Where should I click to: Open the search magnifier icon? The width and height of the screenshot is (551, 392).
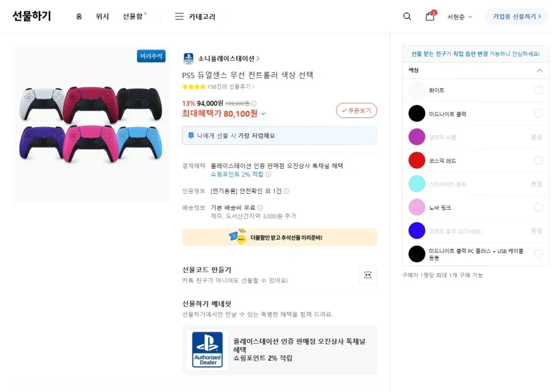(407, 17)
